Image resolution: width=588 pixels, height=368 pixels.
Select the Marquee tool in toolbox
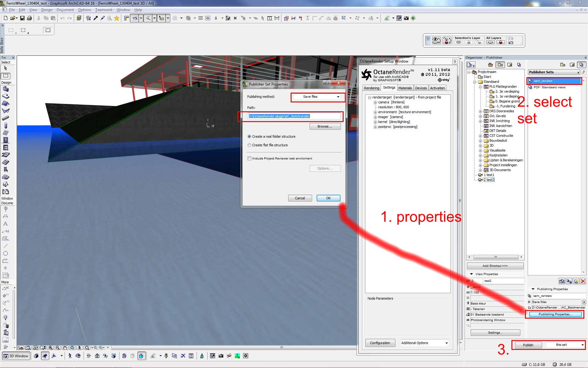pos(6,76)
